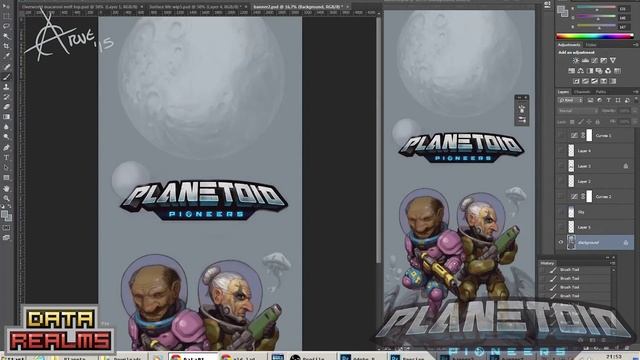Screen dimensions: 640x360
Task: Select the Dodge tool
Action: coord(6,137)
